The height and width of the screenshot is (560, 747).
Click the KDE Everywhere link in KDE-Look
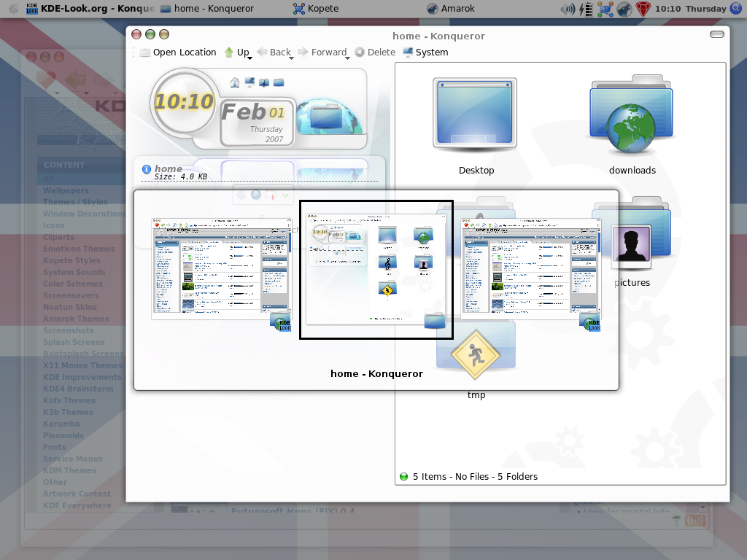click(x=77, y=505)
